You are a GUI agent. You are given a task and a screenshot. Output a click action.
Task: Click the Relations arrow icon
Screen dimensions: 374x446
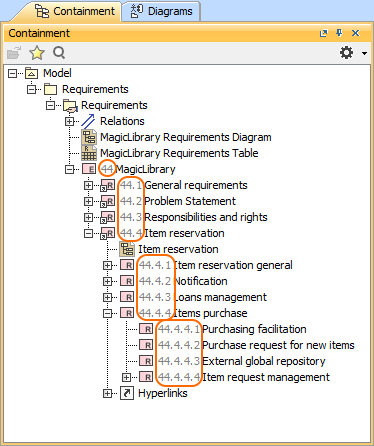coord(88,121)
